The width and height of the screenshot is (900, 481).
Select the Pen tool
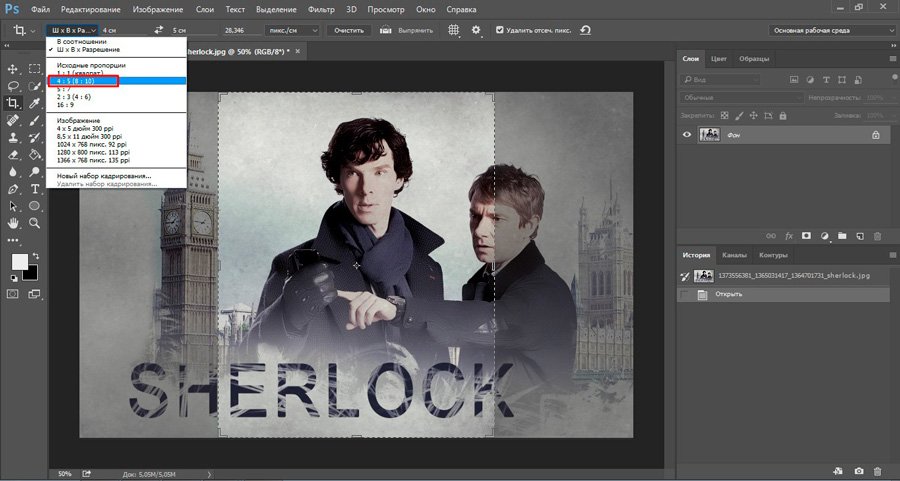pos(13,189)
